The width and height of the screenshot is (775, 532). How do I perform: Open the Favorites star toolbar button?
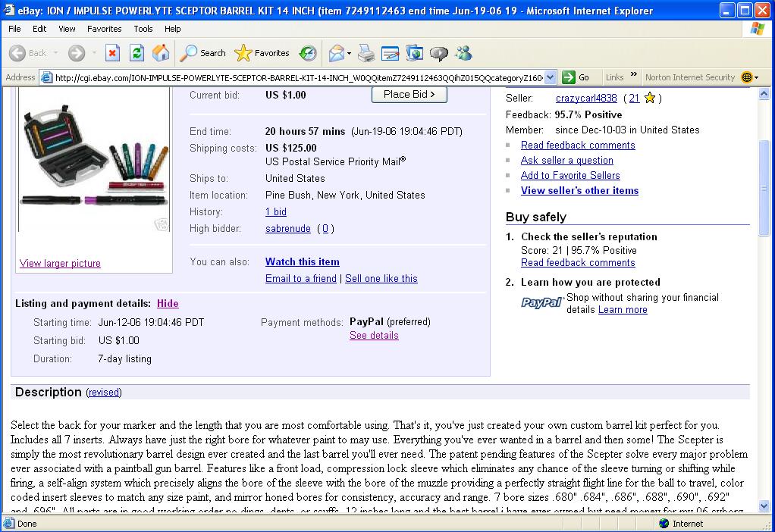click(262, 53)
